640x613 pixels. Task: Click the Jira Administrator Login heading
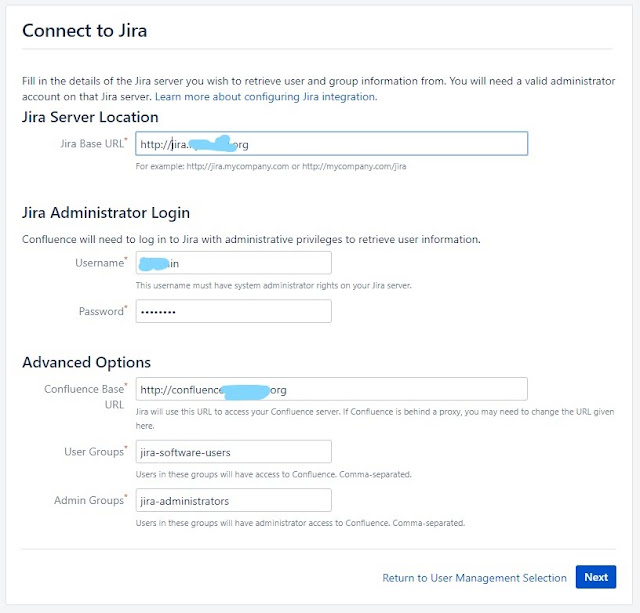click(x=106, y=213)
